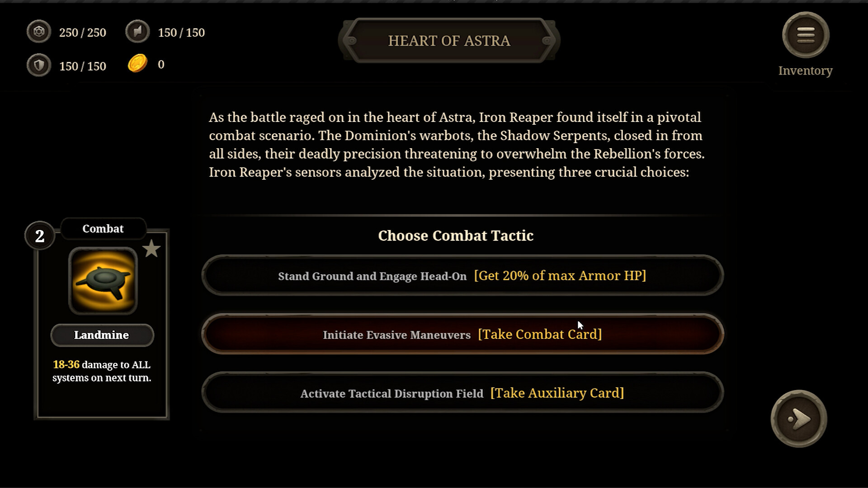Screen dimensions: 868x488
Task: Click the energy icon in the top stats row
Action: 137,32
